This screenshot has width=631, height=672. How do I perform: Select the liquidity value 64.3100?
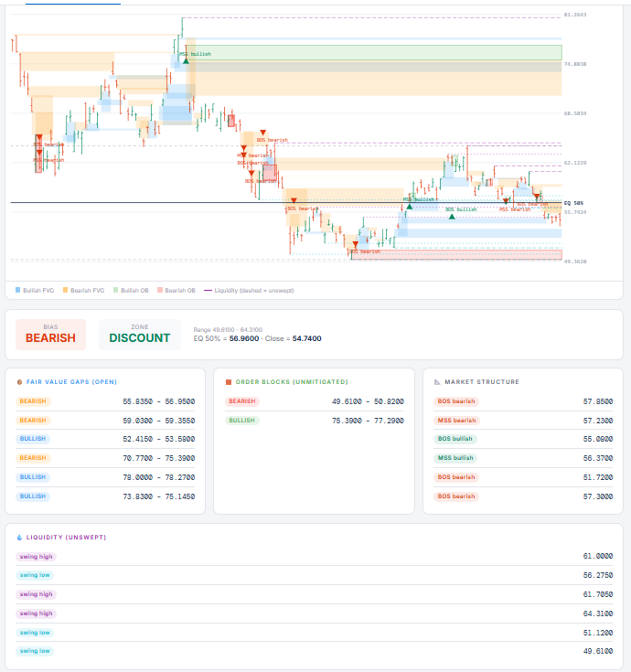(x=598, y=613)
